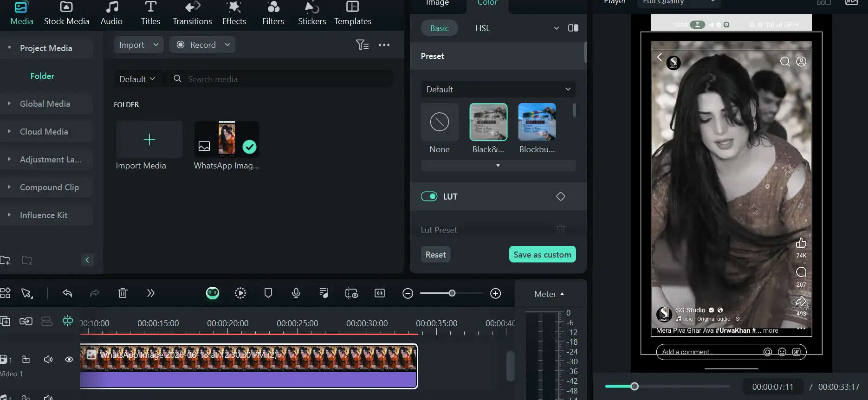Undo the last edit
Screen dimensions: 868x400
67,293
